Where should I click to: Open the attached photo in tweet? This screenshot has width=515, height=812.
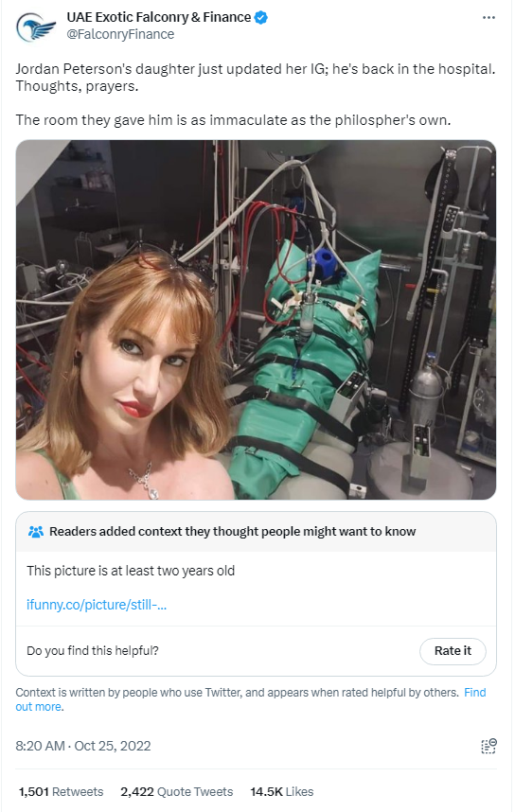256,320
